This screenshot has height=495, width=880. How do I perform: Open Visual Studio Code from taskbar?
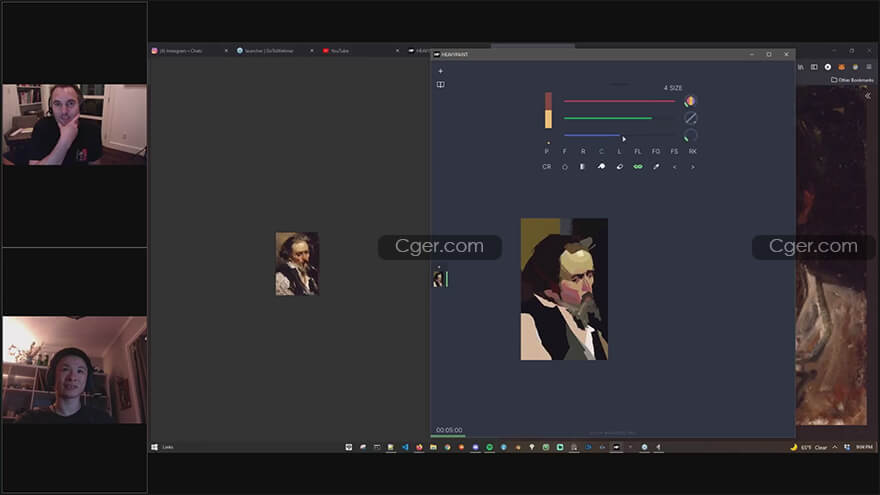point(405,447)
